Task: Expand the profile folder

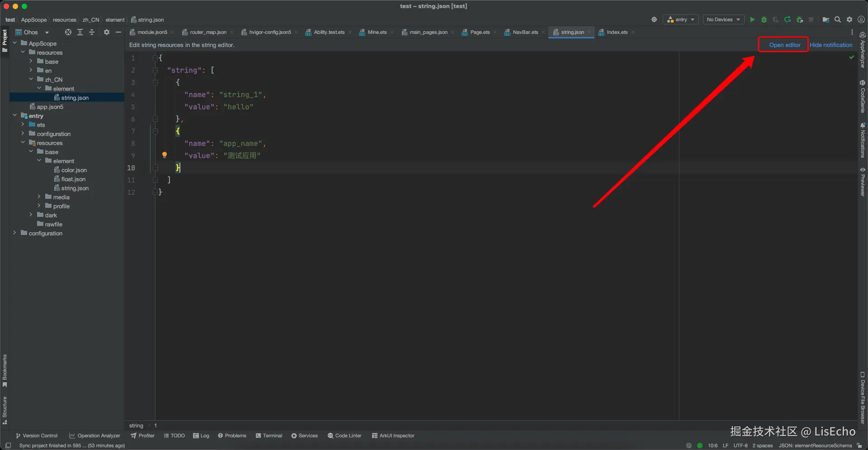Action: point(39,206)
